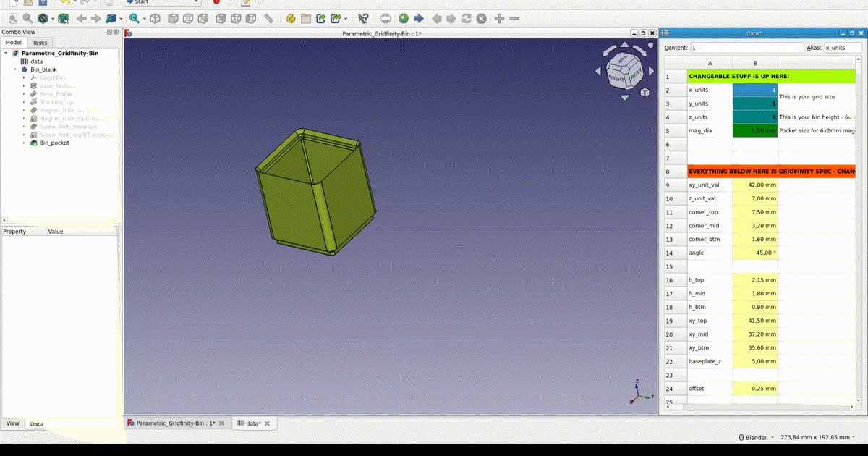The height and width of the screenshot is (456, 868).
Task: Collapse the Bin_blank tree node
Action: pos(14,69)
